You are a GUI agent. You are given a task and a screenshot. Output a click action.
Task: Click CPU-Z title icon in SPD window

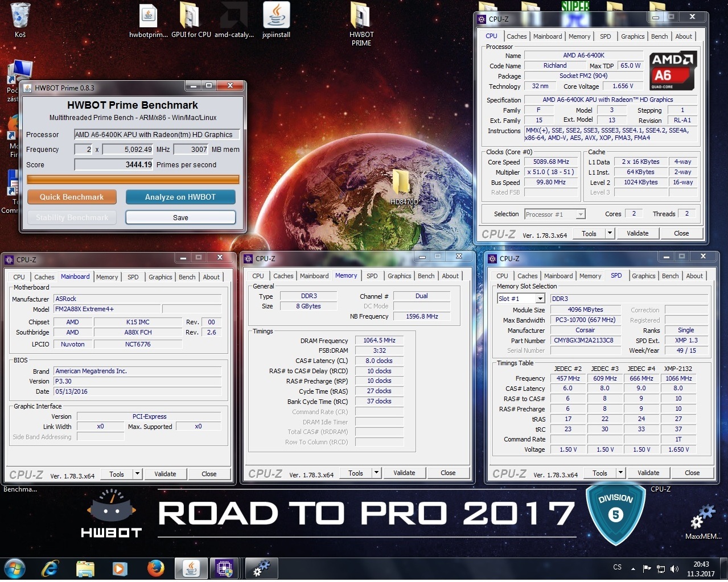tap(493, 258)
